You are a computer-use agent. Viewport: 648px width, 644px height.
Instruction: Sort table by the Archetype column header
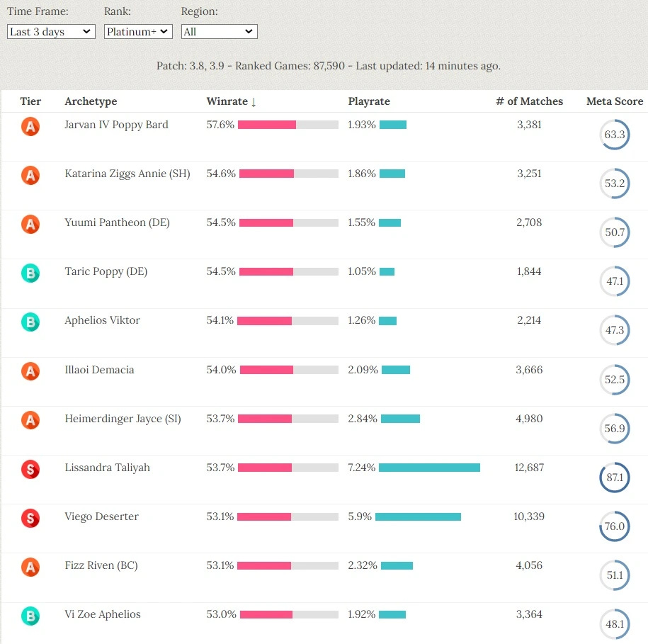(91, 101)
